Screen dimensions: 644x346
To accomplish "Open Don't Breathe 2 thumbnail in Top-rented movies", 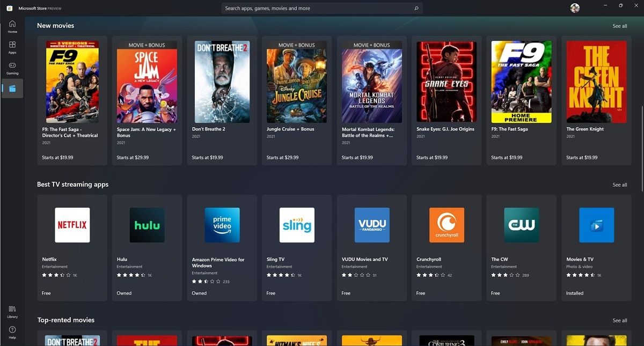I will (72, 341).
